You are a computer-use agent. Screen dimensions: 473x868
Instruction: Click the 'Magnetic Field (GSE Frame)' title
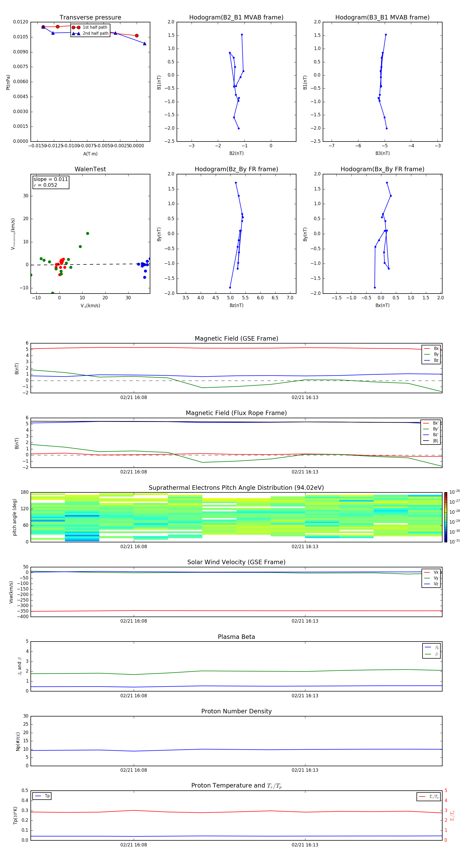pyautogui.click(x=236, y=339)
